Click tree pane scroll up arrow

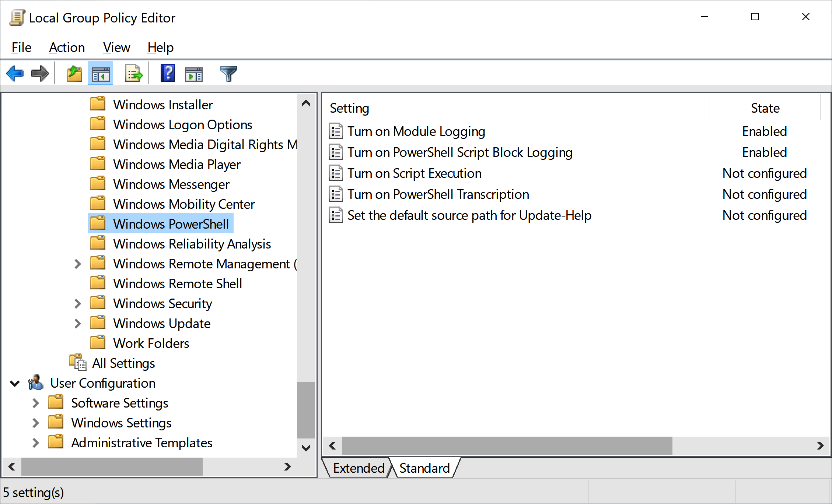tap(306, 103)
